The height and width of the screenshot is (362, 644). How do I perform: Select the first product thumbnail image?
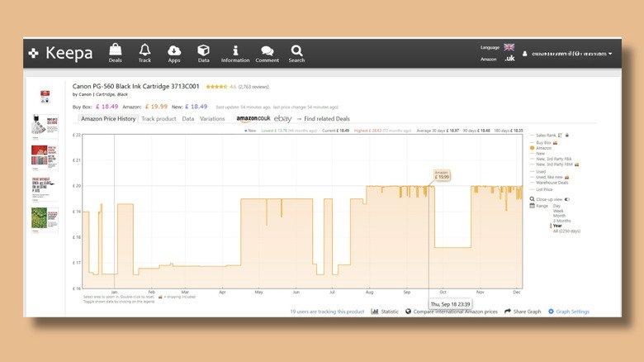point(45,97)
